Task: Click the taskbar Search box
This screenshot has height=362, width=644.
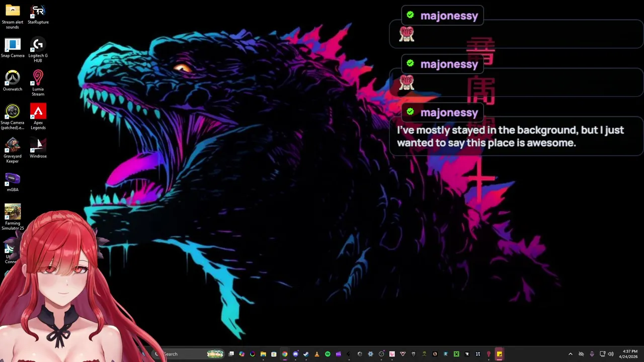Action: tap(189, 354)
